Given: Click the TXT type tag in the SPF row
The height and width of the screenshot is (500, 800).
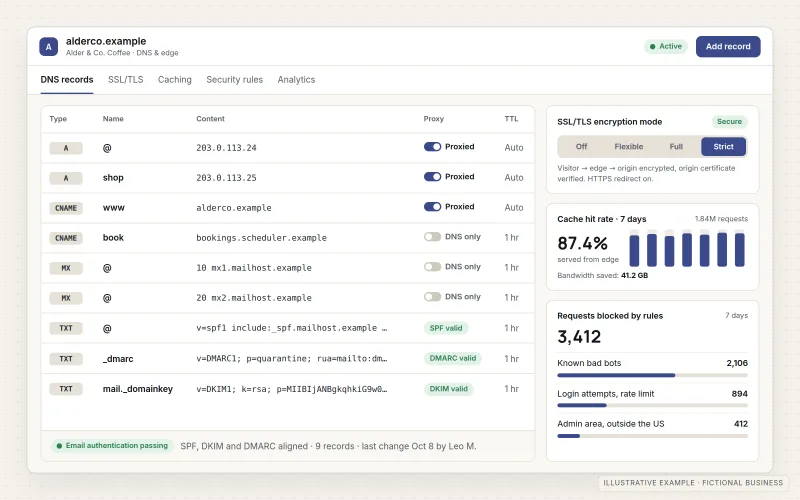Looking at the screenshot, I should coord(66,329).
